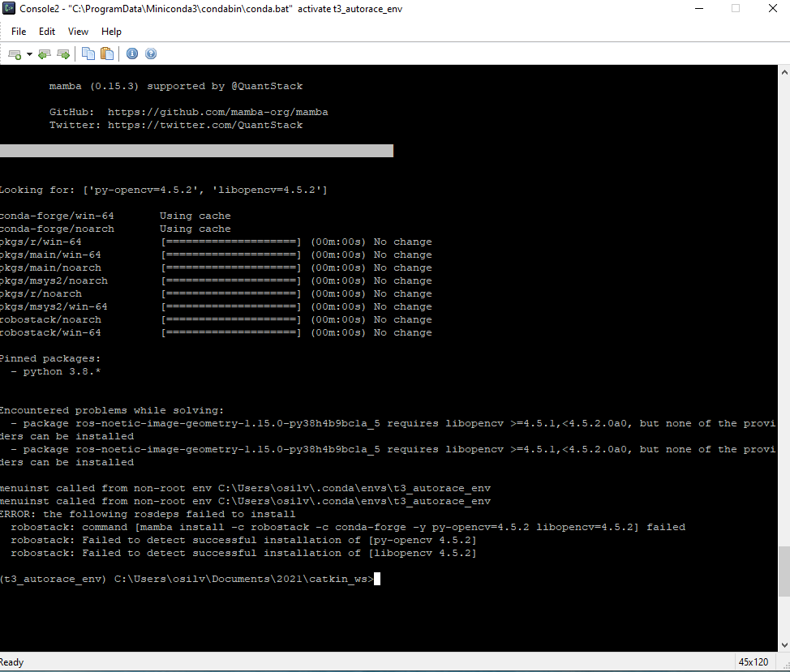Screen dimensions: 790x672
Task: Click 'Failed to detect' py-opencv 4.5.2 line
Action: click(x=243, y=540)
